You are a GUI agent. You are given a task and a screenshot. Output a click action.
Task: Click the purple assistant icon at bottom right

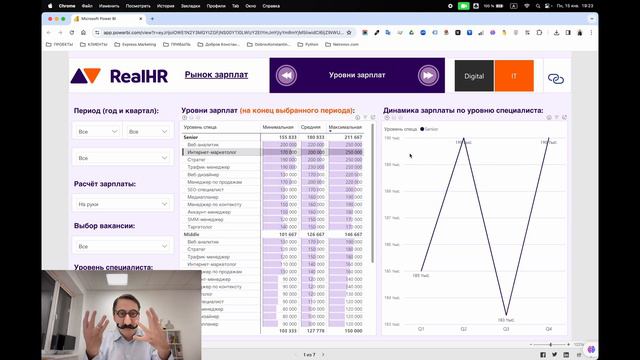pos(591,350)
